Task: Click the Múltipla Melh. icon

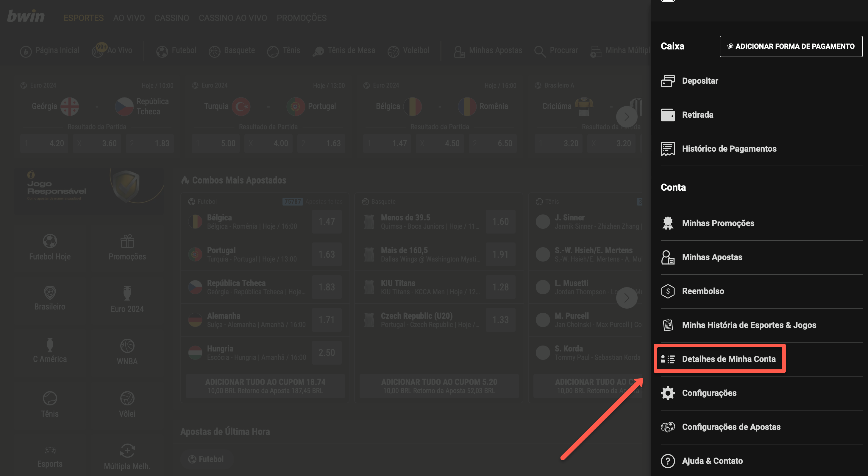Action: (127, 451)
